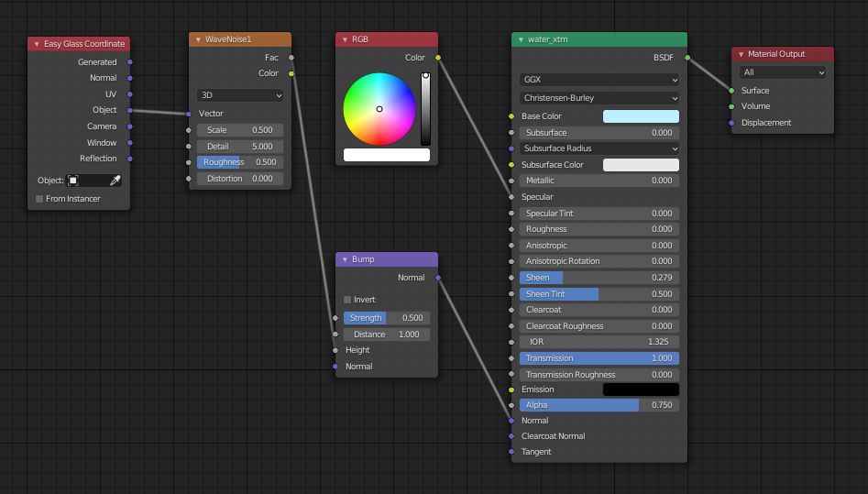This screenshot has height=494, width=868.
Task: Click the white RGB color preview bar
Action: (387, 155)
